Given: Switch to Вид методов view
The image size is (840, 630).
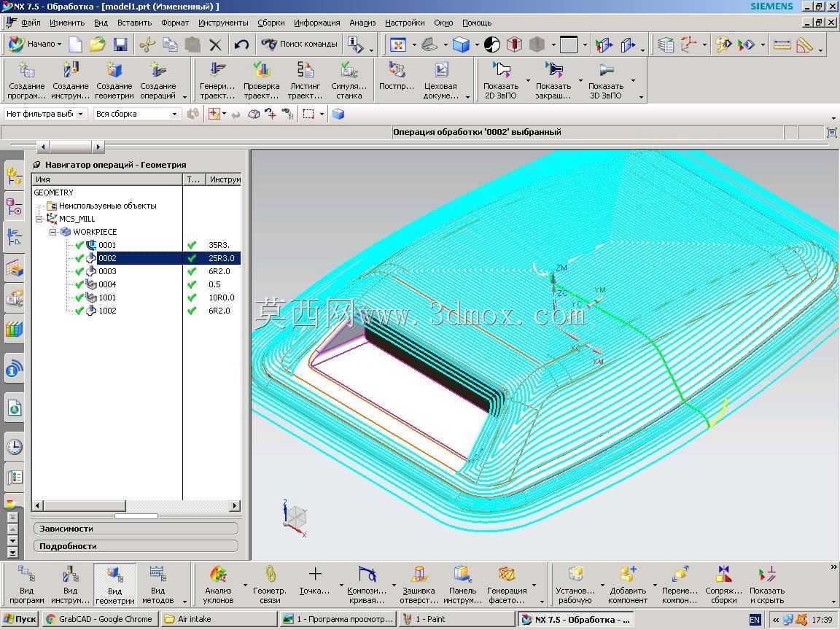Looking at the screenshot, I should click(x=158, y=585).
